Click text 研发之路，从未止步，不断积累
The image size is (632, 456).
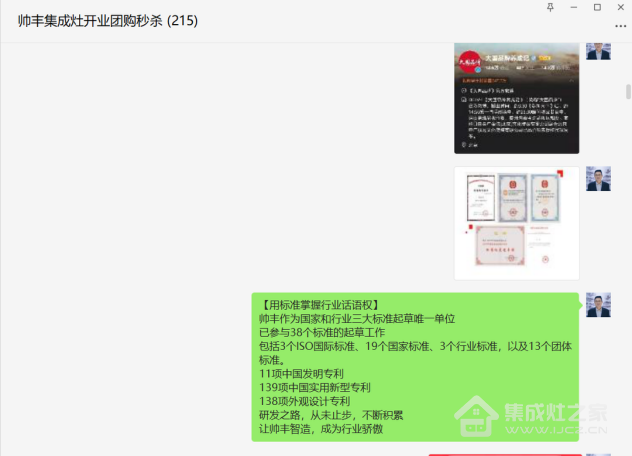click(x=331, y=415)
